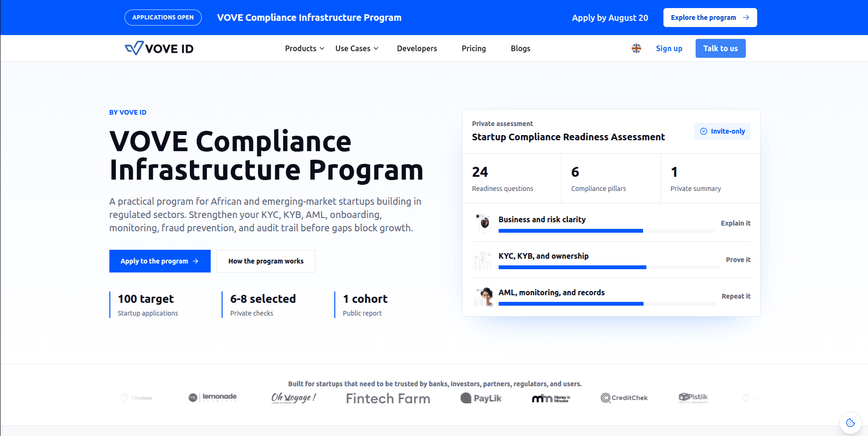Click the banner title VOVE Compliance Infrastructure Program

point(309,18)
